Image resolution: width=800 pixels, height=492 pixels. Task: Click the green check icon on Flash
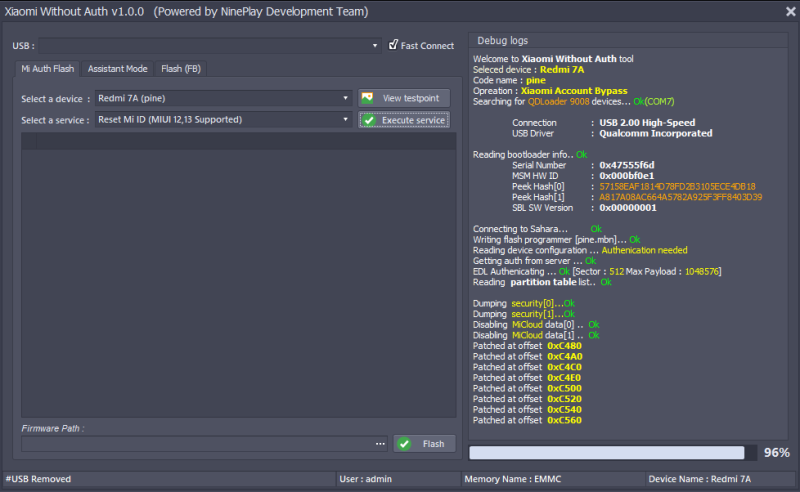click(x=404, y=444)
